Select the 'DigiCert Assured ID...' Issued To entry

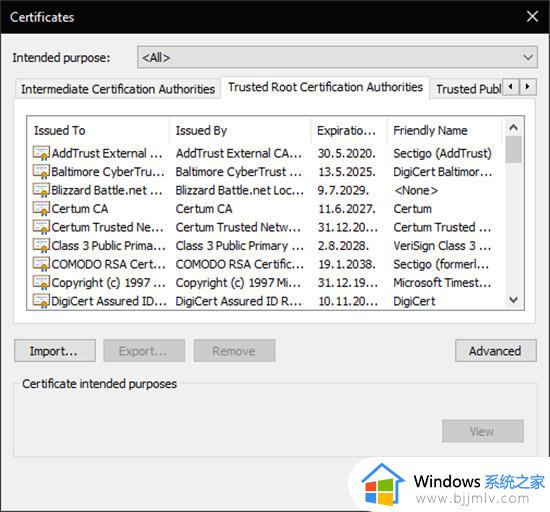coord(109,301)
